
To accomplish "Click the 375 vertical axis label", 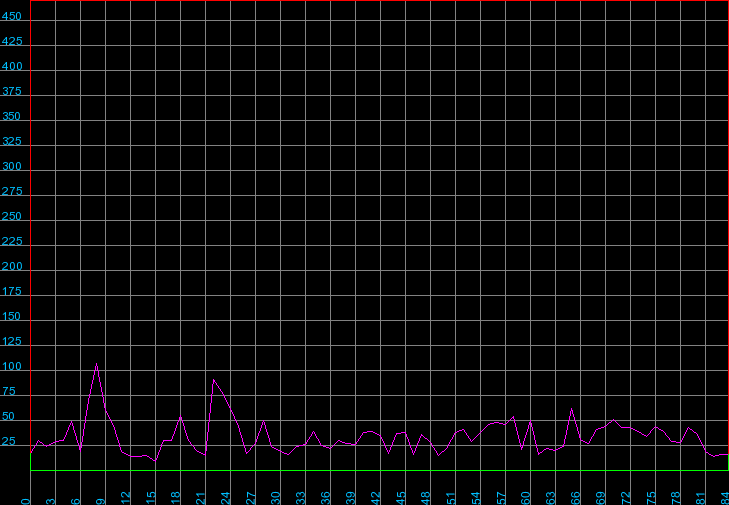I will coord(12,91).
